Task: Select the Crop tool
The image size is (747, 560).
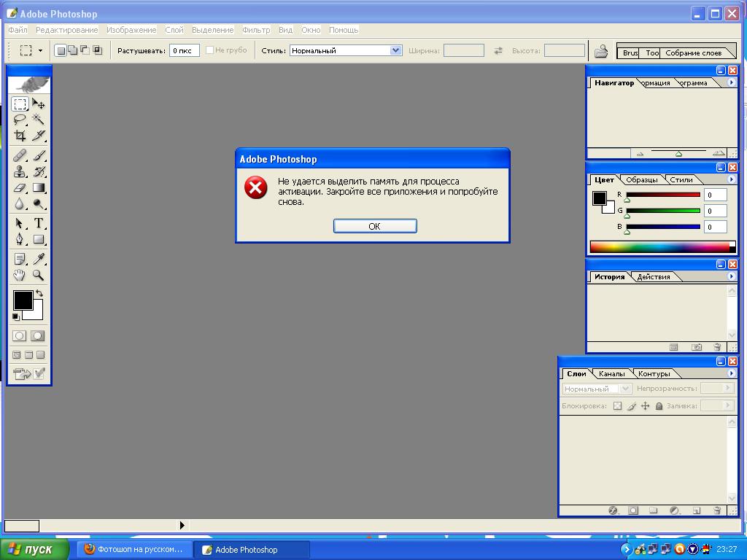Action: point(20,136)
